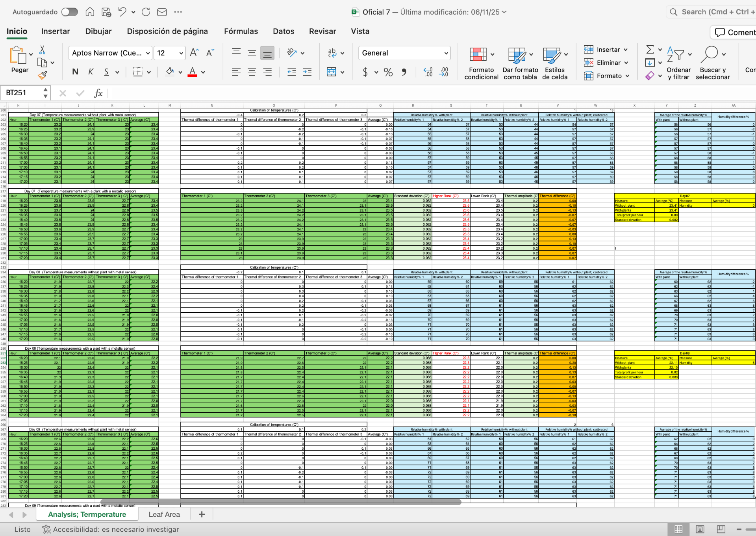Apply bold with the N button

(75, 72)
